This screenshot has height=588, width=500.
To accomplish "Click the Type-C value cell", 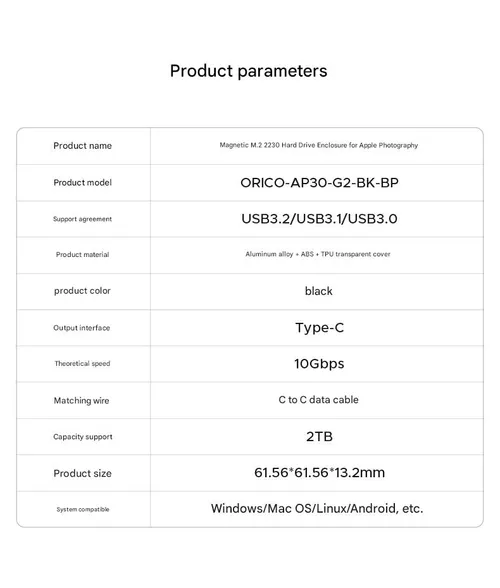I will (x=319, y=328).
